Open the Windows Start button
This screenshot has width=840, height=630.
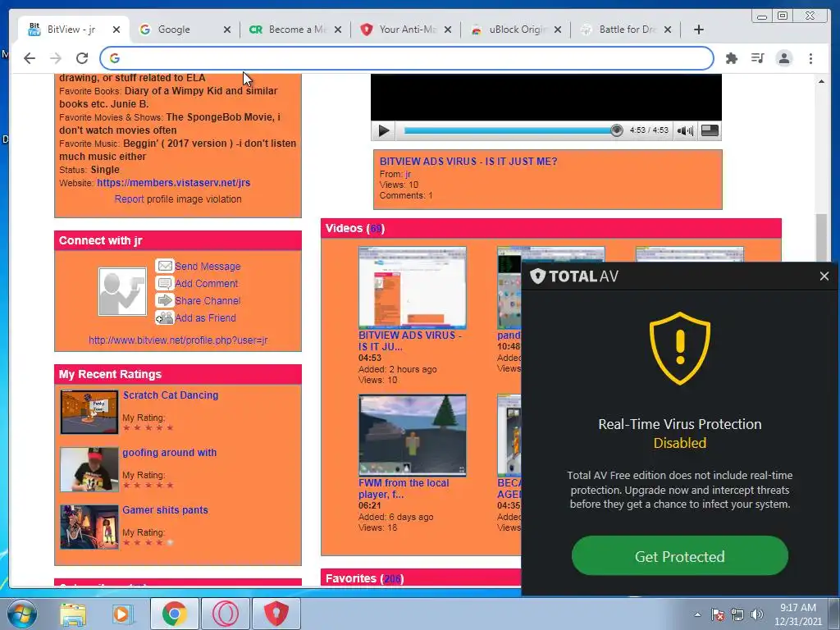(21, 614)
